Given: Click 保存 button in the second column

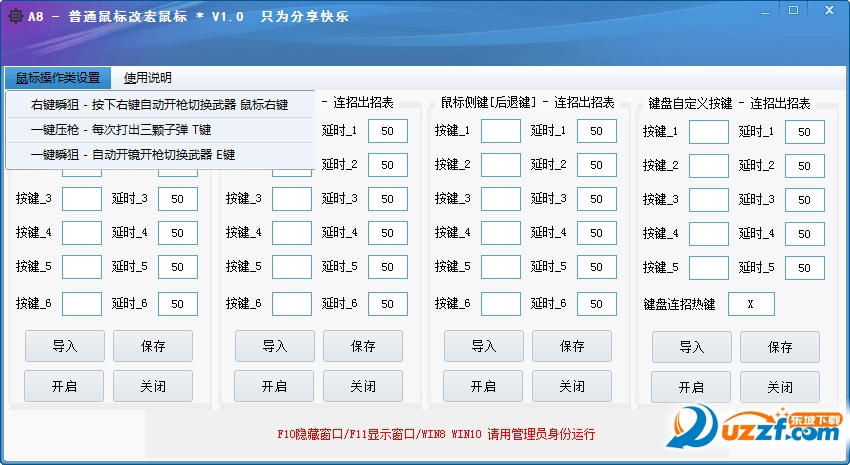Looking at the screenshot, I should (363, 346).
